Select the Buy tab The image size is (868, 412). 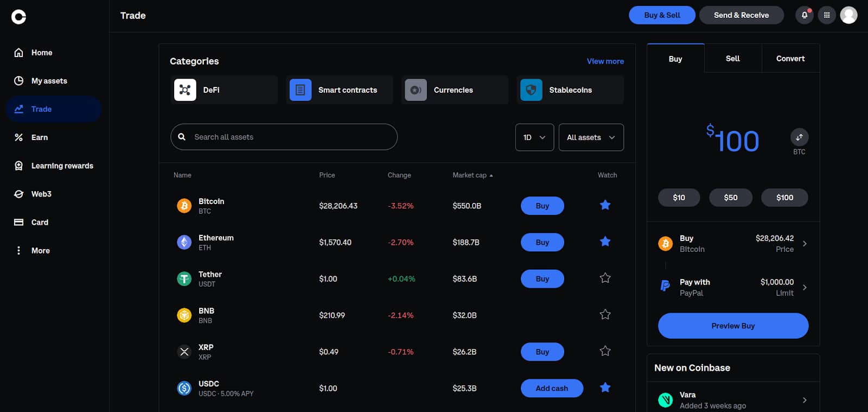[675, 59]
